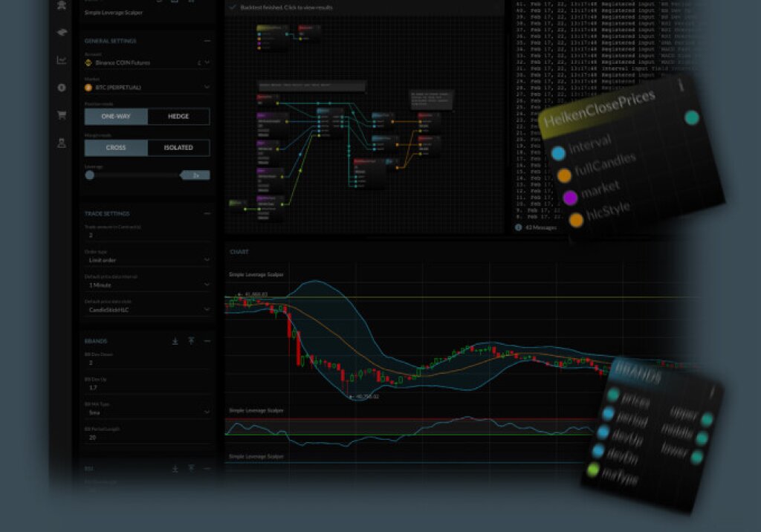Collapse the General Settings section
This screenshot has height=532, width=761.
[x=207, y=41]
